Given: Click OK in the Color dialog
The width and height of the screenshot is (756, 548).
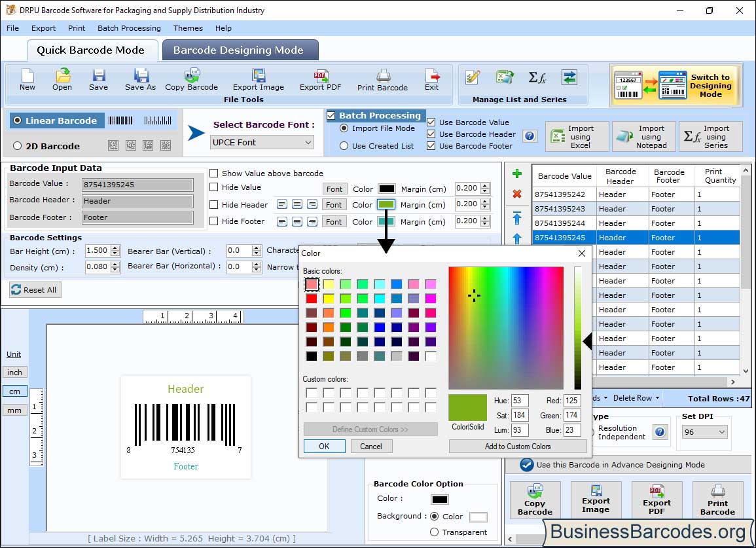Looking at the screenshot, I should click(x=324, y=447).
